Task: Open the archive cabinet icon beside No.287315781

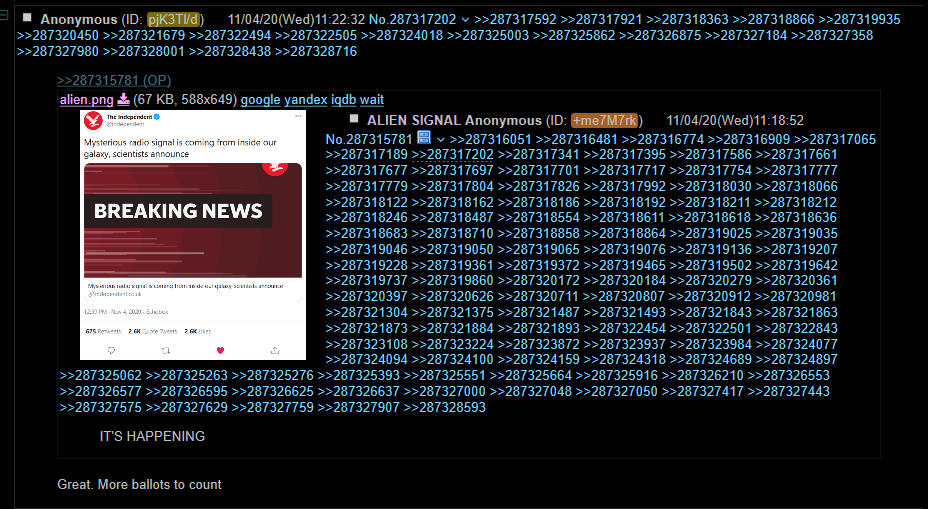Action: 424,137
